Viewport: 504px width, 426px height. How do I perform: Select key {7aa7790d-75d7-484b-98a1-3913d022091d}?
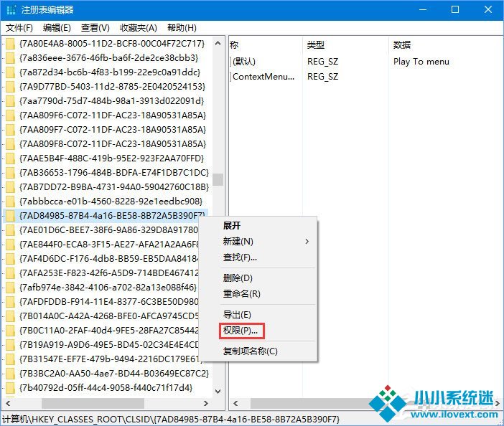[x=111, y=101]
